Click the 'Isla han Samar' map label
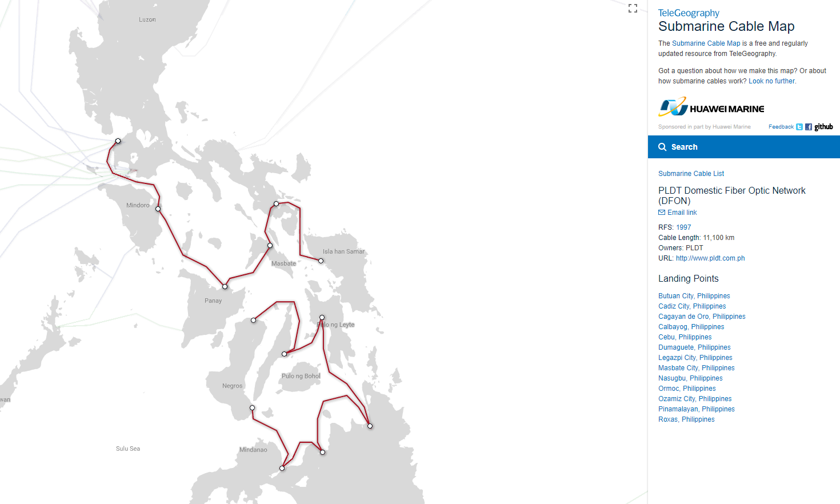The image size is (840, 504). [x=343, y=251]
